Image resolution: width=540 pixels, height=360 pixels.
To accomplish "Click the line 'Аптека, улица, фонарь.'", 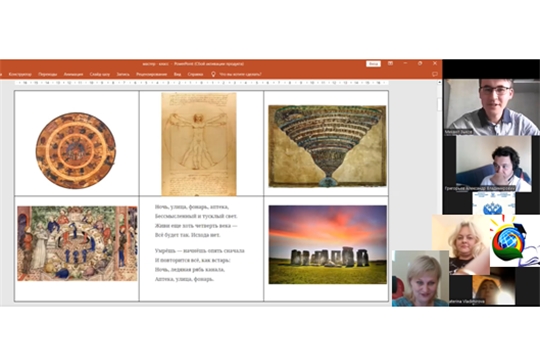I will (x=184, y=279).
